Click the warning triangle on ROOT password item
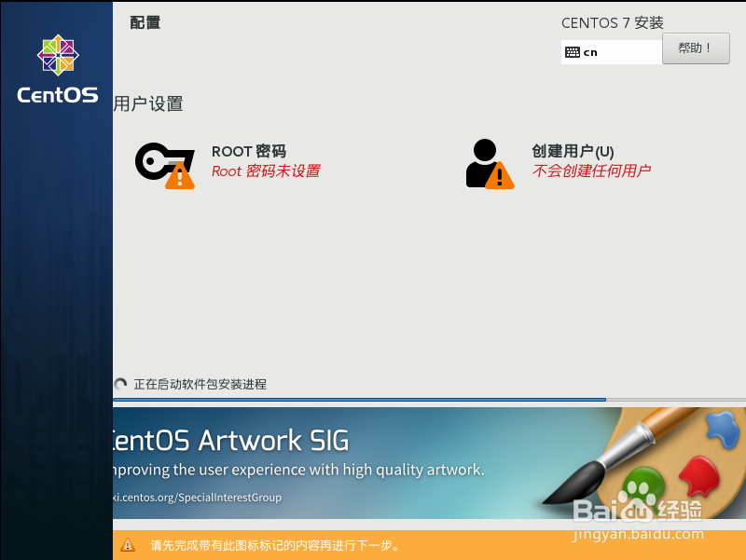Viewport: 746px width, 560px height. (x=179, y=179)
